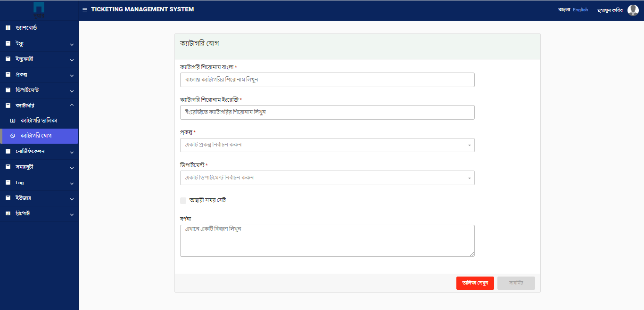This screenshot has width=644, height=310.
Task: Open the নোটিফিকেশন sidebar menu
Action: pyautogui.click(x=39, y=152)
